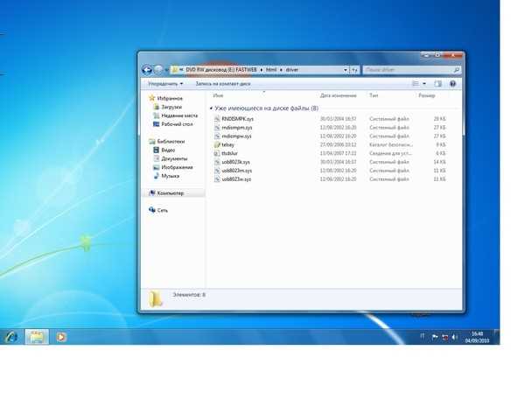Click the Show desktop button at taskbar end
The height and width of the screenshot is (420, 525).
pos(496,337)
